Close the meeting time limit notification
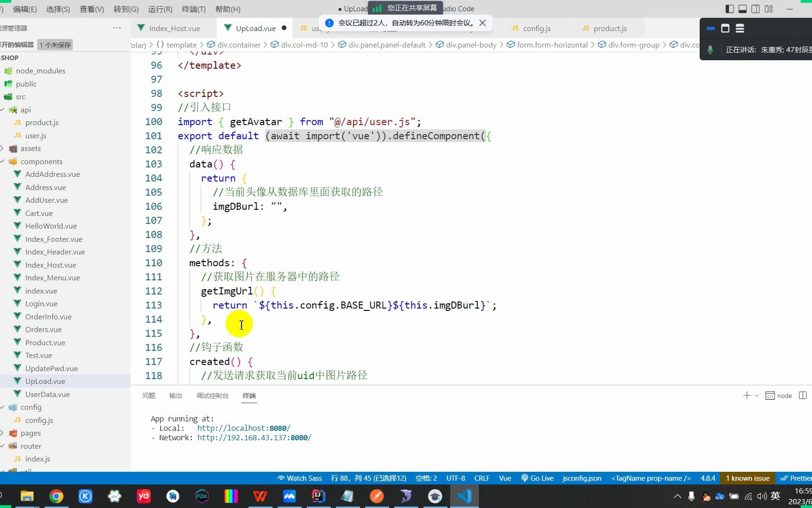Viewport: 812px width, 508px height. 483,23
